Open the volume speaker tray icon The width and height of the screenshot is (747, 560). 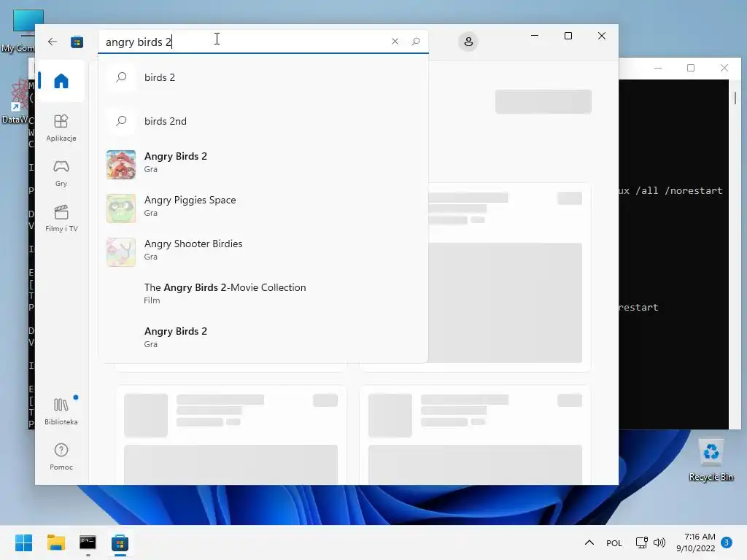pyautogui.click(x=659, y=542)
